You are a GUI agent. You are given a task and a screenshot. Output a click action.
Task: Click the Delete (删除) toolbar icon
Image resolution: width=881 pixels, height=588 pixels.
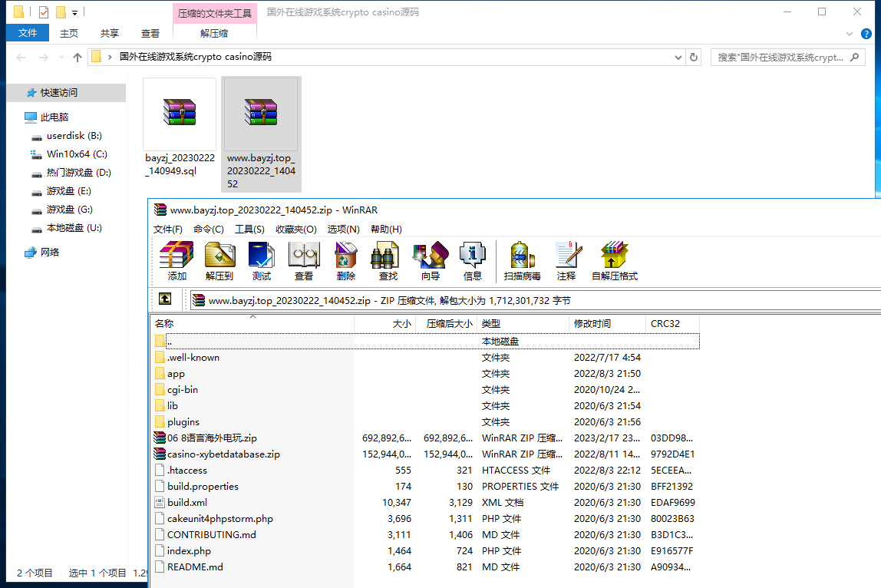click(346, 260)
